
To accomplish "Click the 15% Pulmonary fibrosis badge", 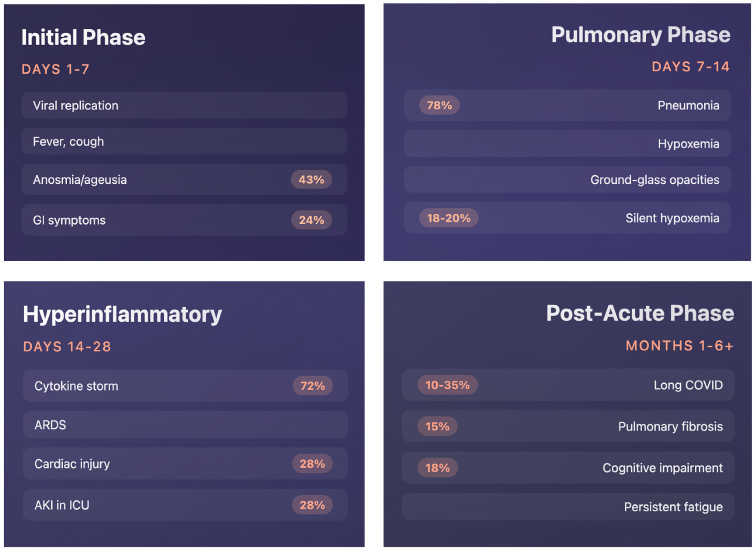I will pyautogui.click(x=437, y=426).
